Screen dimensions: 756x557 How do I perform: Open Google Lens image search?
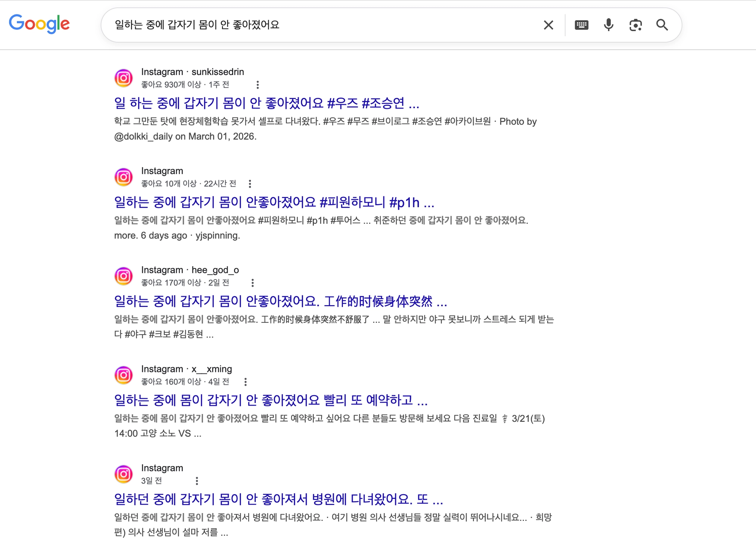(636, 25)
